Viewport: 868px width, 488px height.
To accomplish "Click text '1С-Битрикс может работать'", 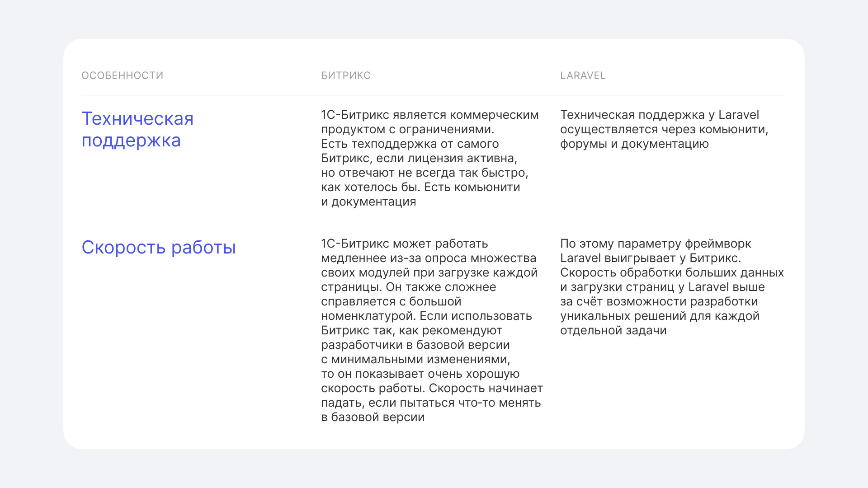I will [404, 244].
